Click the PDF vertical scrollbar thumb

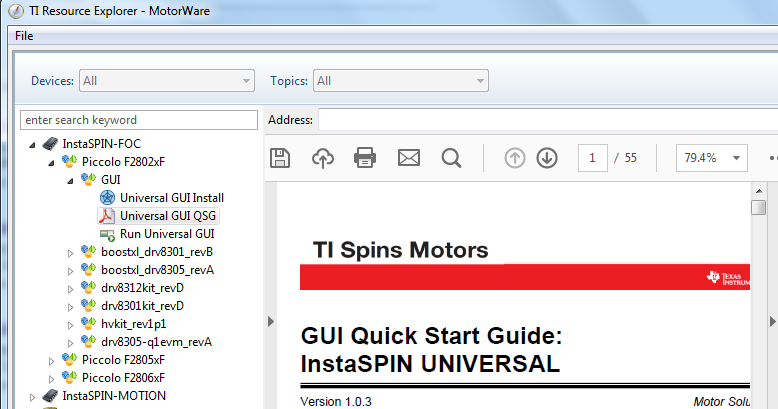tap(759, 207)
